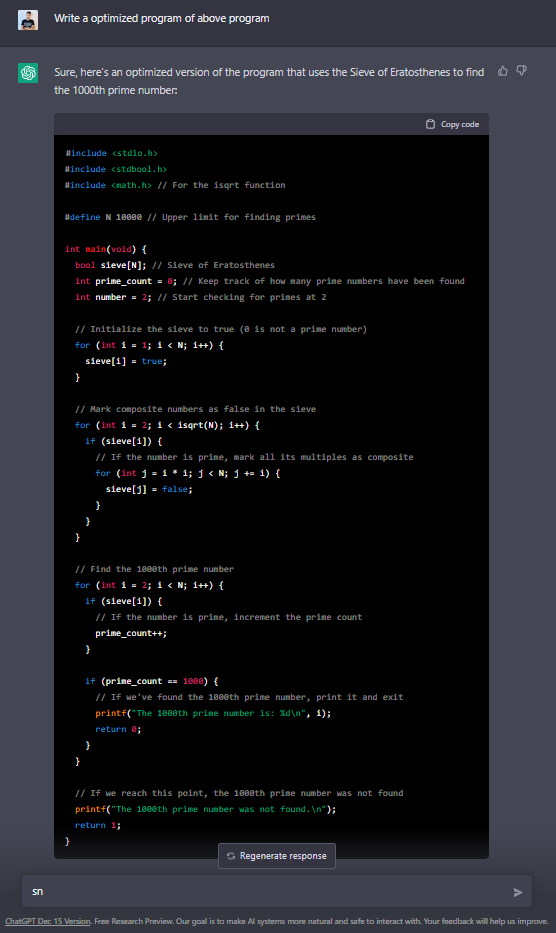Click the thumbs down feedback icon
Screen dimensions: 556x933
click(521, 71)
